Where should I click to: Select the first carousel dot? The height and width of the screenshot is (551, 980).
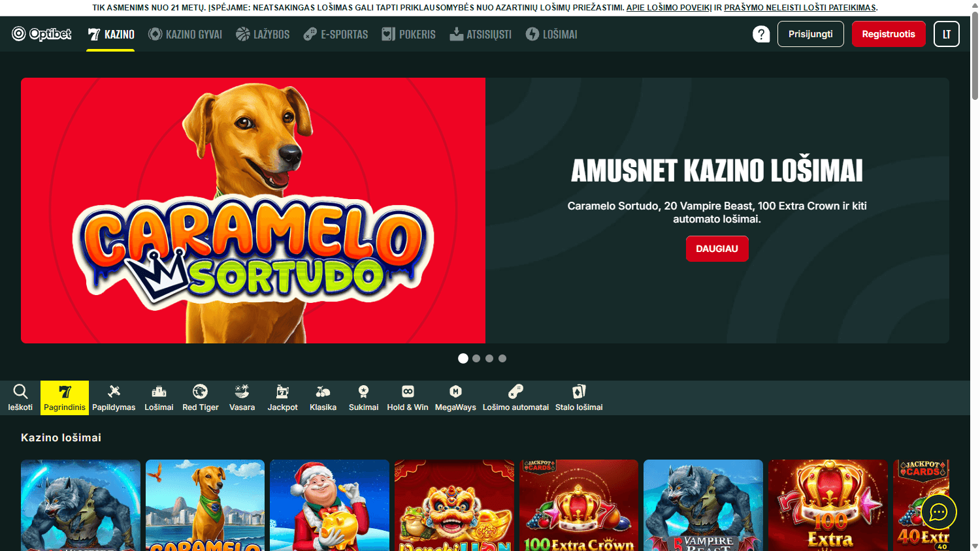[x=463, y=358]
